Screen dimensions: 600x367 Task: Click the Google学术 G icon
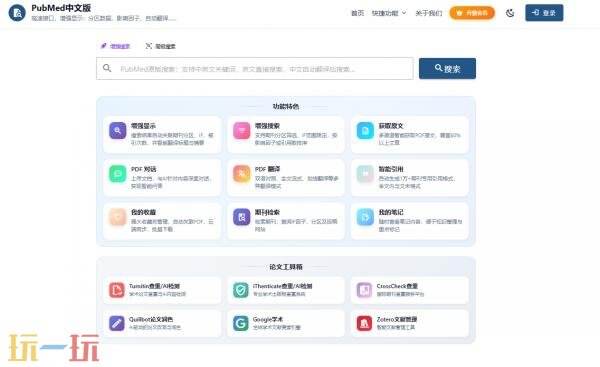click(x=241, y=323)
